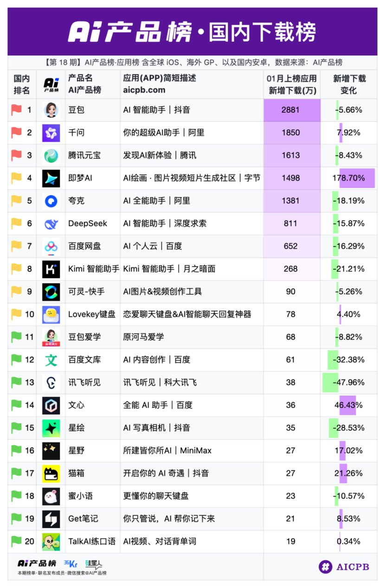Click the Kimi black app icon

[x=51, y=269]
